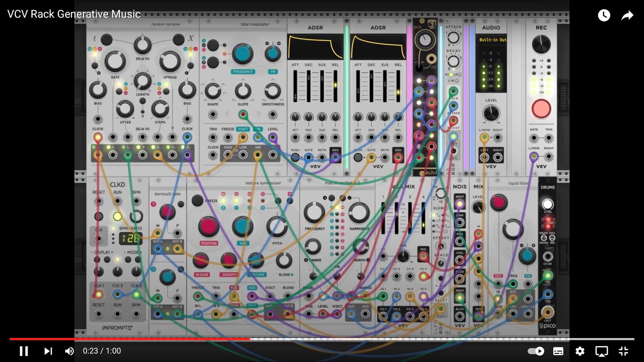The height and width of the screenshot is (362, 644).
Task: Click the NOIS GRAY output jack
Action: (x=460, y=298)
